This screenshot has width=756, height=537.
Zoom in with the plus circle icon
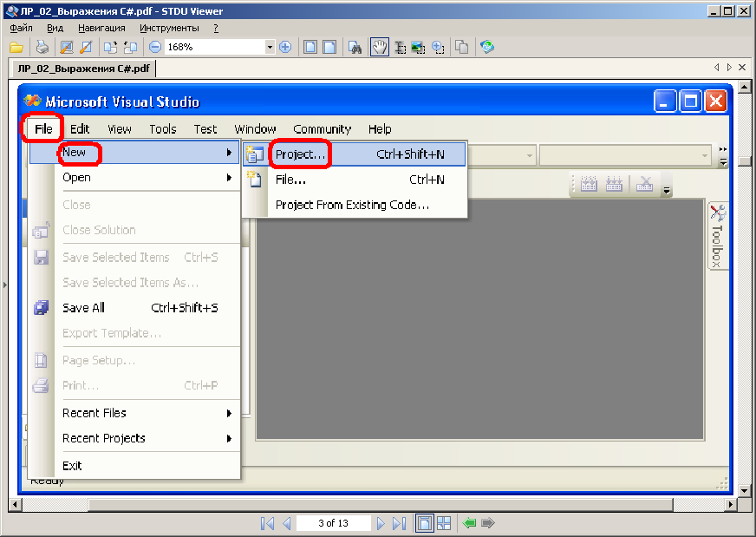pyautogui.click(x=285, y=48)
